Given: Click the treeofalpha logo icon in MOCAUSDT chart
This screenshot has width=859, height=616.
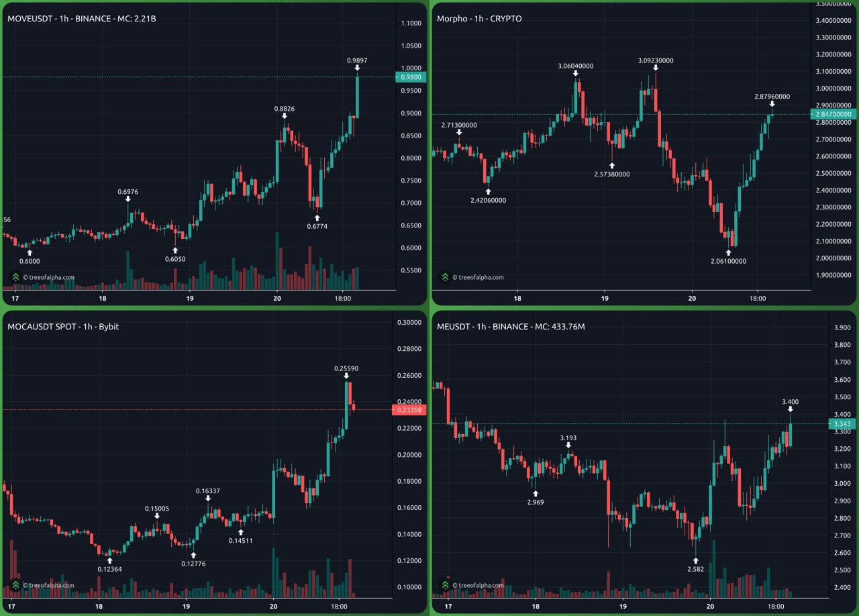Looking at the screenshot, I should [15, 584].
